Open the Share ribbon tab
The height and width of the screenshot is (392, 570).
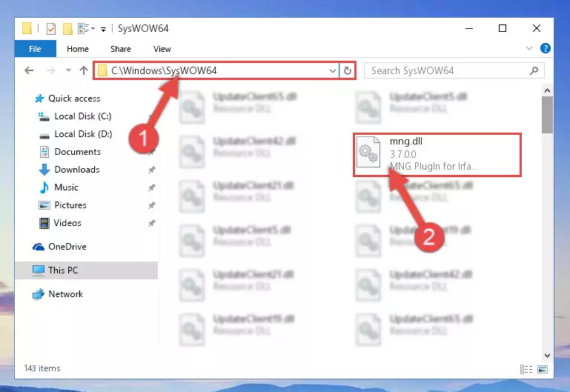click(x=121, y=49)
